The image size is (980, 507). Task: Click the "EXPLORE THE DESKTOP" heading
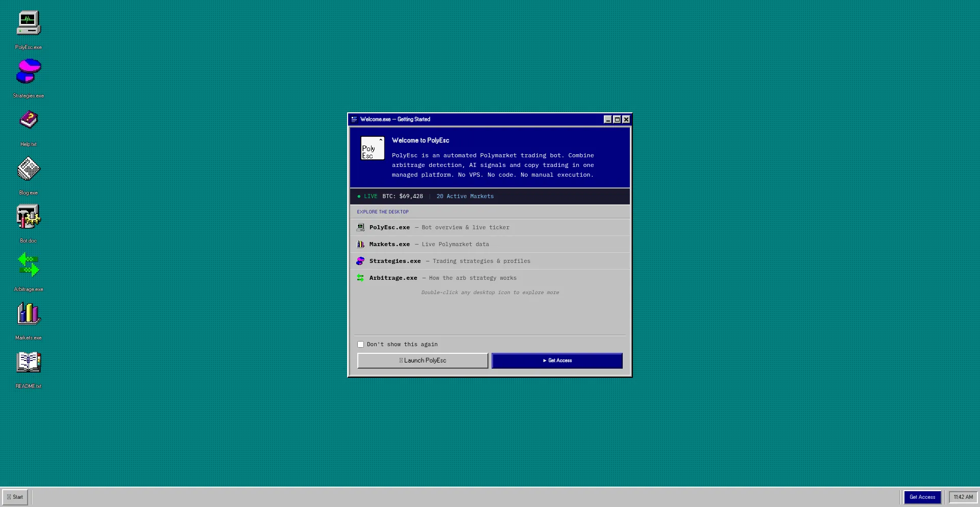(x=383, y=212)
